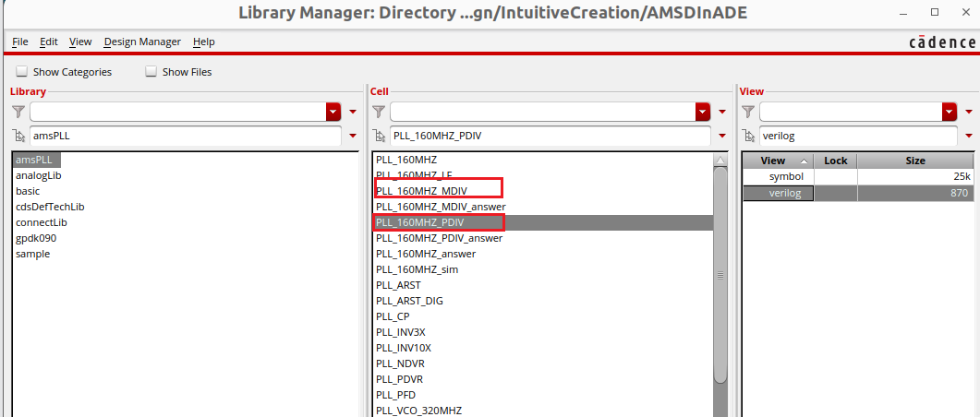Open the Design Manager menu

tap(142, 42)
